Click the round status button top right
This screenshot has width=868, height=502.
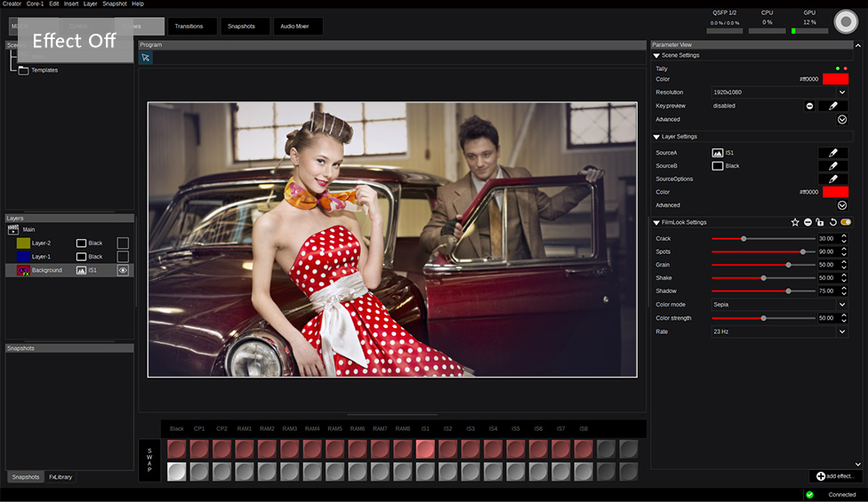point(845,22)
